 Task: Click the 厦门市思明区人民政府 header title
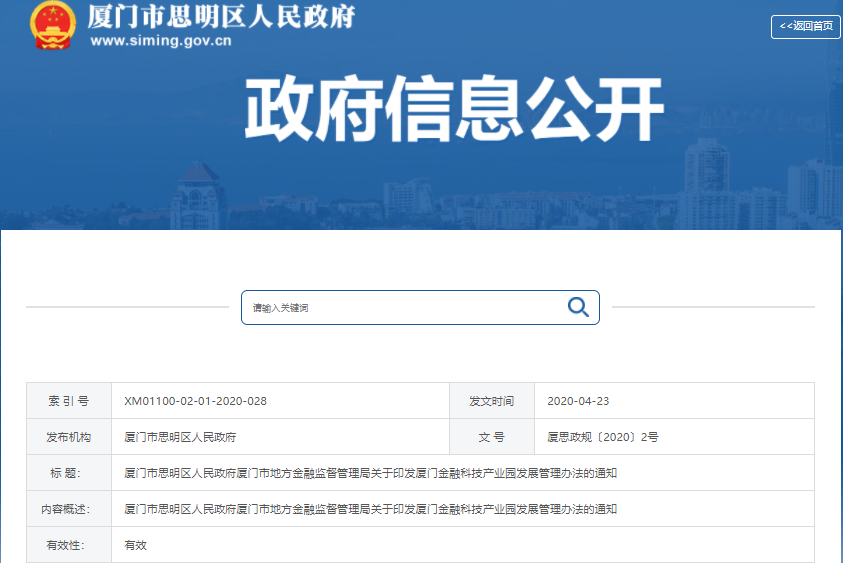click(x=221, y=16)
